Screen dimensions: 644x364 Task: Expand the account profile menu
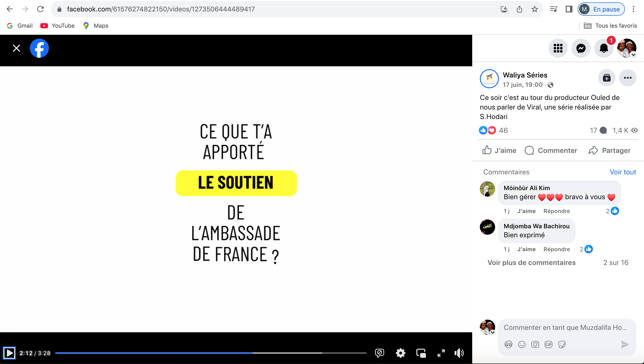point(627,48)
